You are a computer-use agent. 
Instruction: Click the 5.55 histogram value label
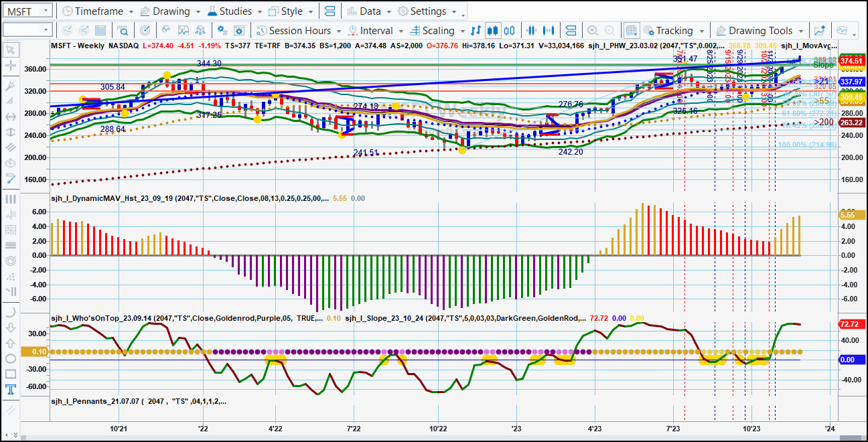point(851,215)
